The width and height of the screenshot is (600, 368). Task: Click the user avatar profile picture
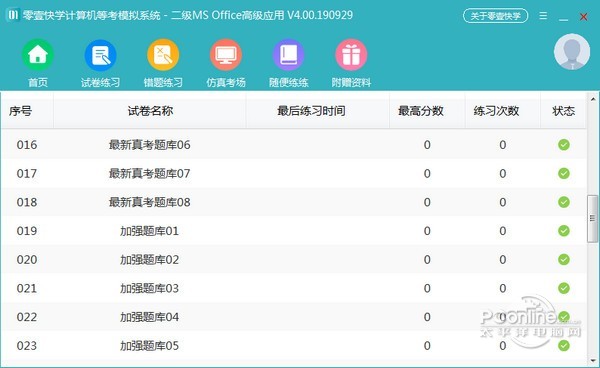572,52
